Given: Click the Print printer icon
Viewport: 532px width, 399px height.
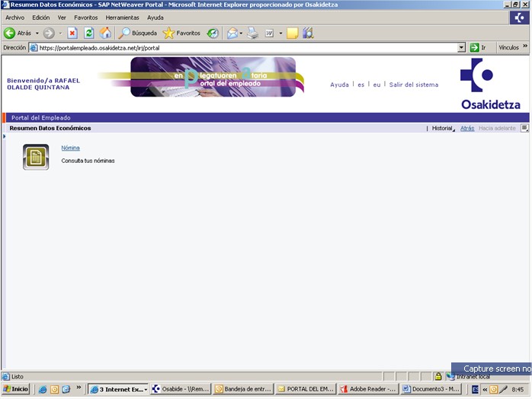Looking at the screenshot, I should 252,33.
